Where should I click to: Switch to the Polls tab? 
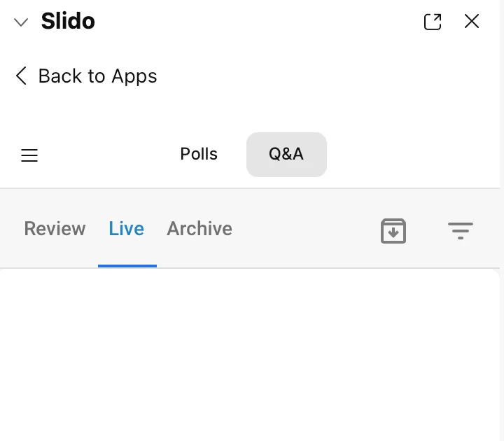click(x=199, y=154)
